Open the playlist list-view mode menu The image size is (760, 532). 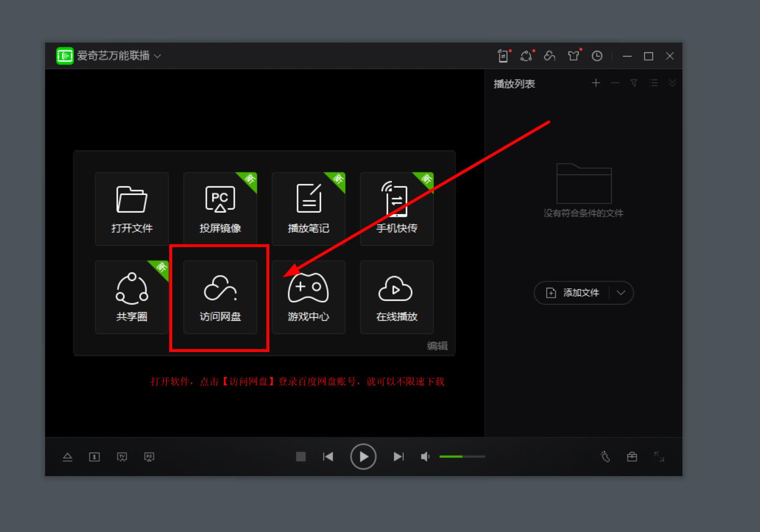tap(653, 83)
